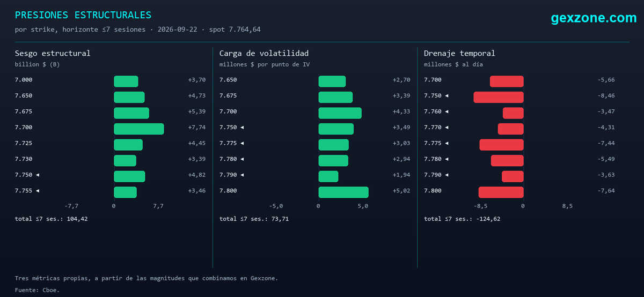Click the arrow beside 7.750 in Sesgo estructural
644x297 pixels.
[38, 175]
